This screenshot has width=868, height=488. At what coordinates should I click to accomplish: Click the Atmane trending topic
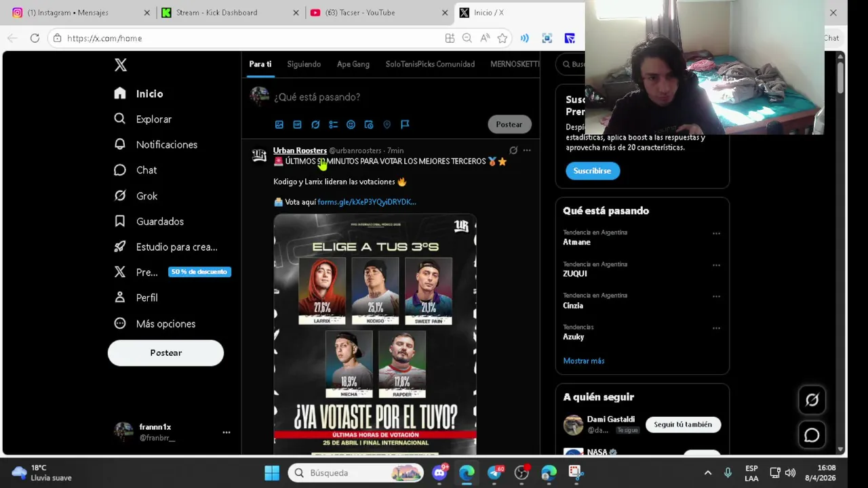click(x=576, y=242)
